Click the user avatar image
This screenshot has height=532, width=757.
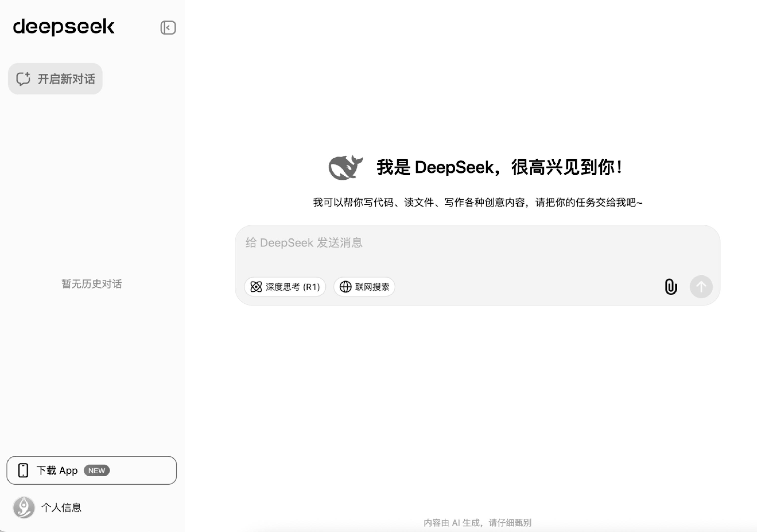pos(24,507)
